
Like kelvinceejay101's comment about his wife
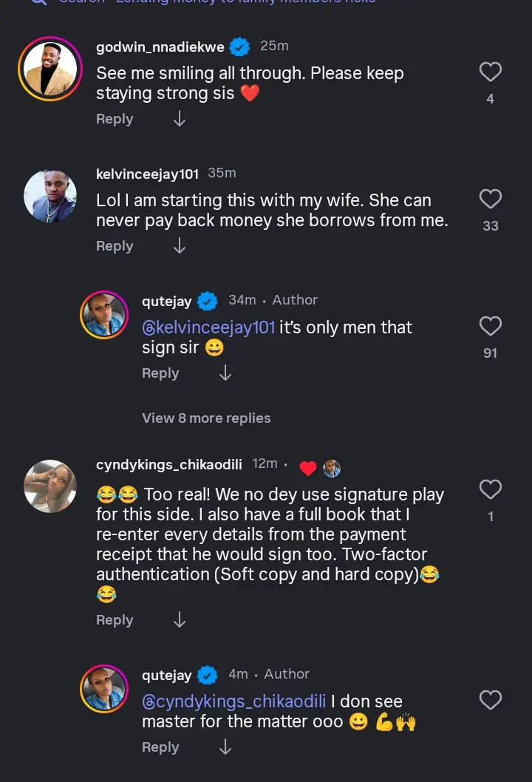click(x=490, y=200)
